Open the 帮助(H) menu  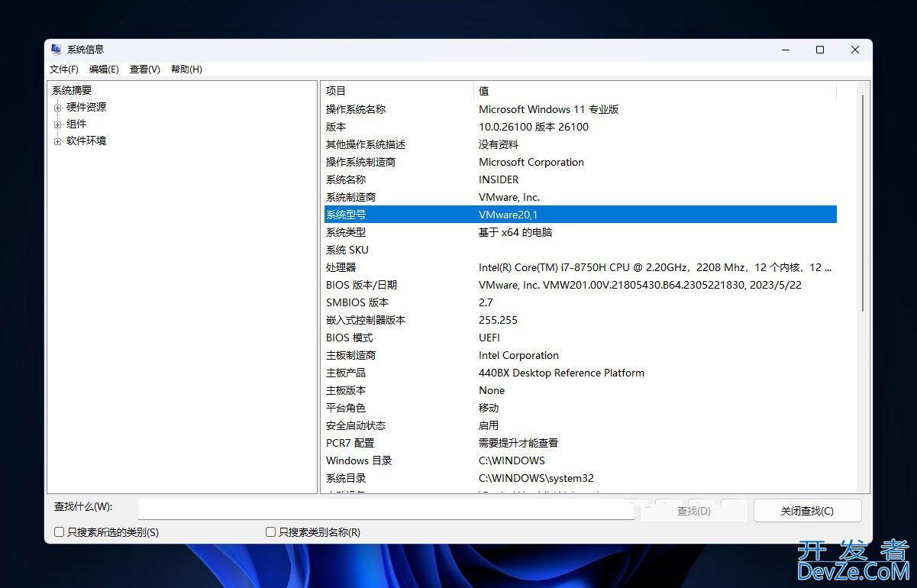click(x=186, y=69)
